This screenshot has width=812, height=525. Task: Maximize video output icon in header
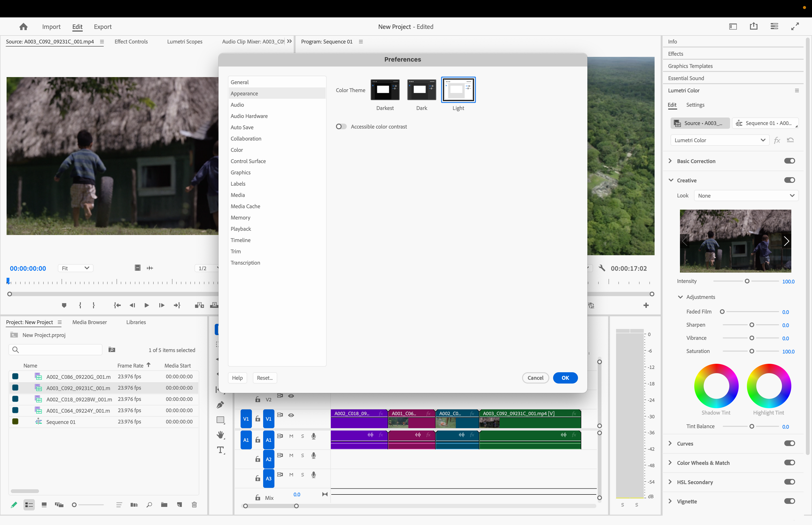[x=795, y=26]
